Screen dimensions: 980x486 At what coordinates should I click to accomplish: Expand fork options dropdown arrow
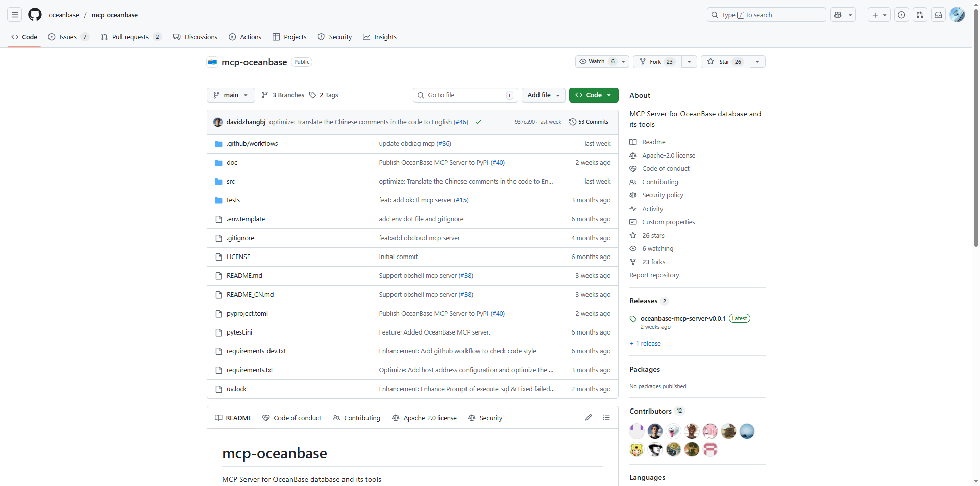pyautogui.click(x=689, y=62)
